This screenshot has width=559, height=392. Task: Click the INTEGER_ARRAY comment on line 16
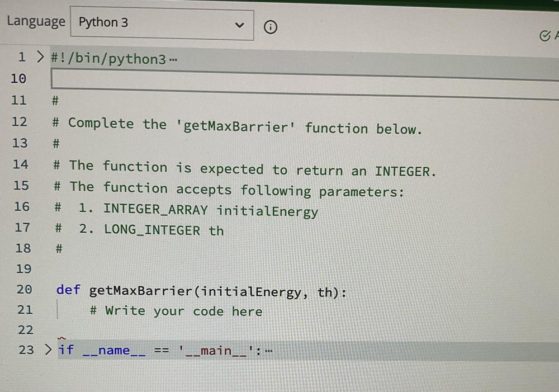pyautogui.click(x=155, y=210)
